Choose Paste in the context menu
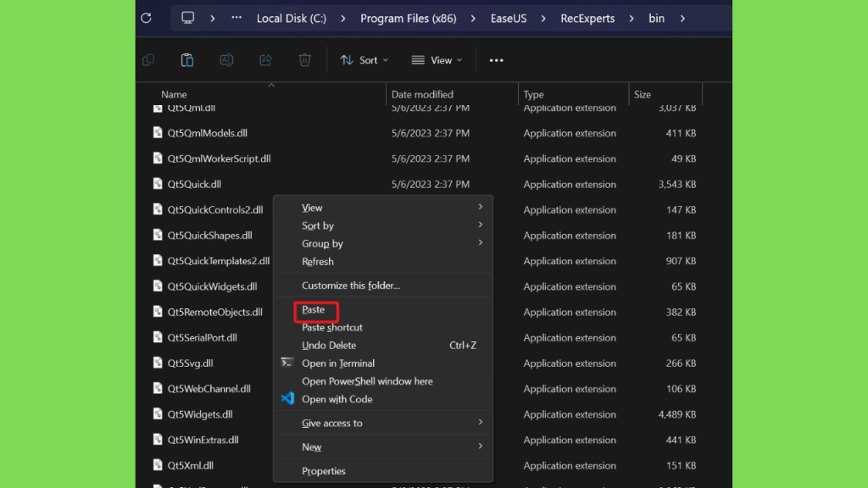The width and height of the screenshot is (868, 488). tap(383, 310)
